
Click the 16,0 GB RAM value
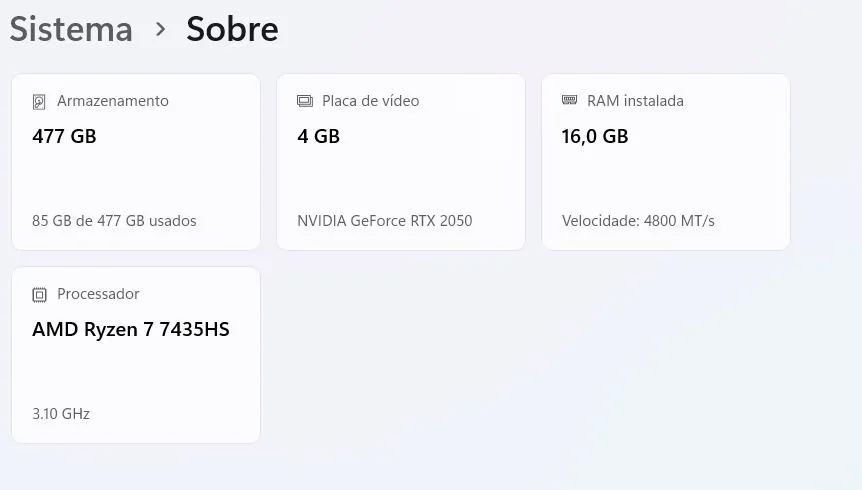(x=594, y=137)
